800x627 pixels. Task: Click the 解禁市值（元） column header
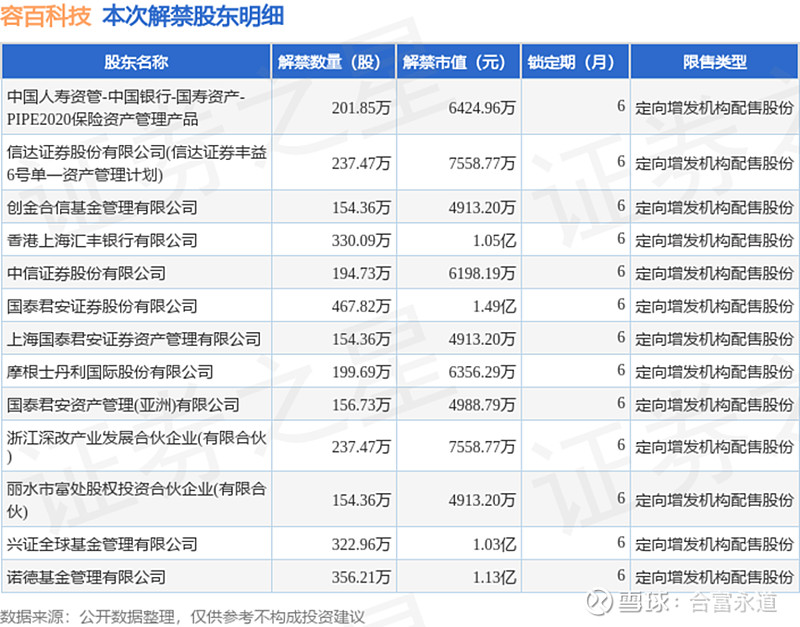pyautogui.click(x=458, y=62)
